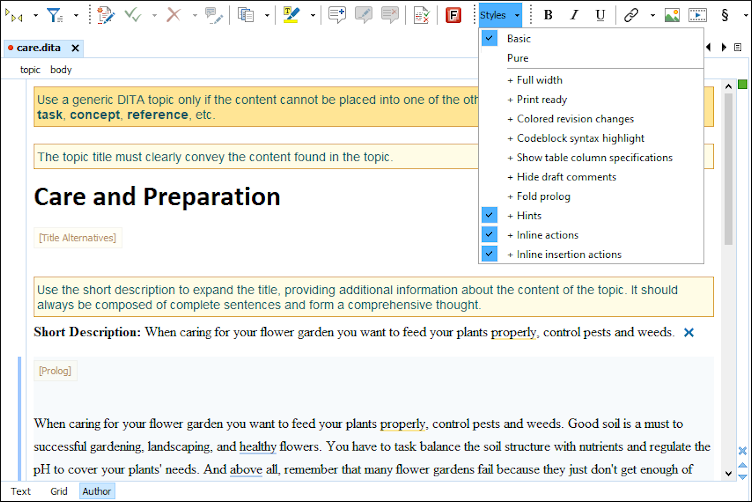Switch to the Text editing mode

pos(20,491)
